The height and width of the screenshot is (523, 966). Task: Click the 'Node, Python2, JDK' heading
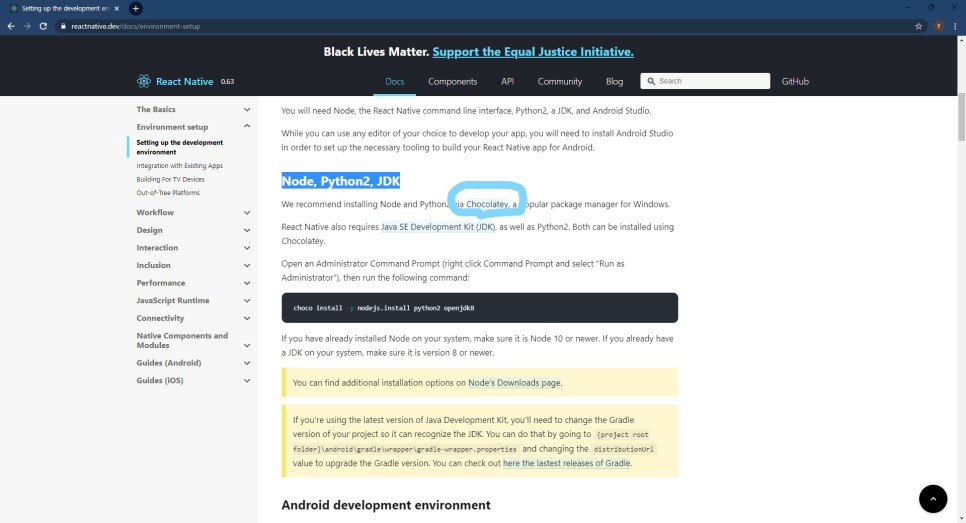tap(341, 181)
